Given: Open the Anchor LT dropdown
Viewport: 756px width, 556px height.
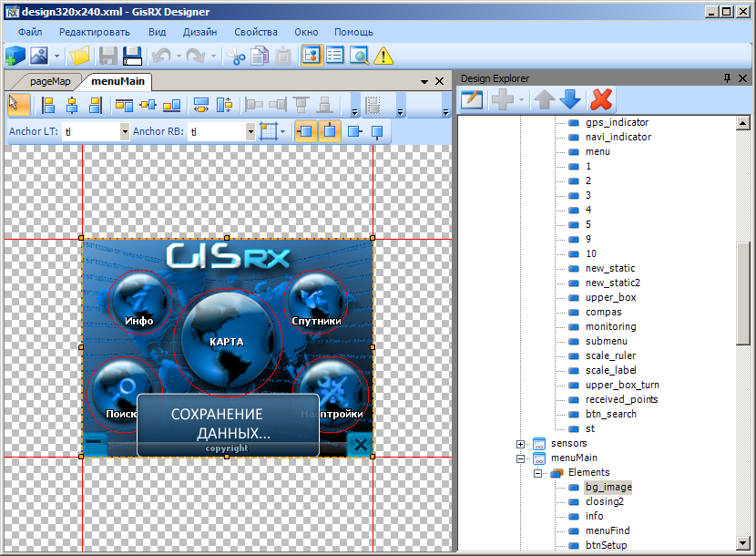Looking at the screenshot, I should (x=125, y=131).
